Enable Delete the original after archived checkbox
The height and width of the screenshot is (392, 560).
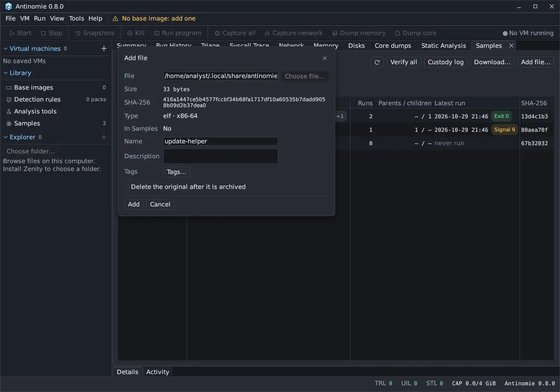point(127,187)
